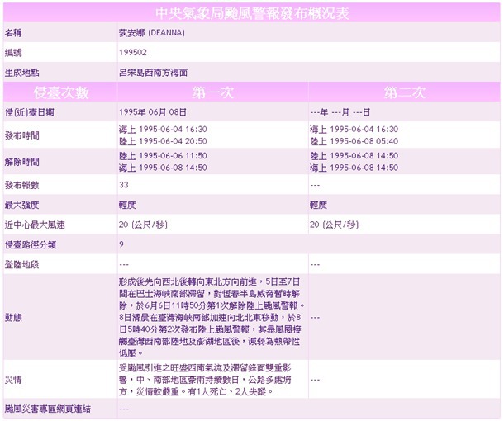Select 陸上 1995-06-04 20:50 issue time
Screen dimensions: 504x421
point(163,141)
